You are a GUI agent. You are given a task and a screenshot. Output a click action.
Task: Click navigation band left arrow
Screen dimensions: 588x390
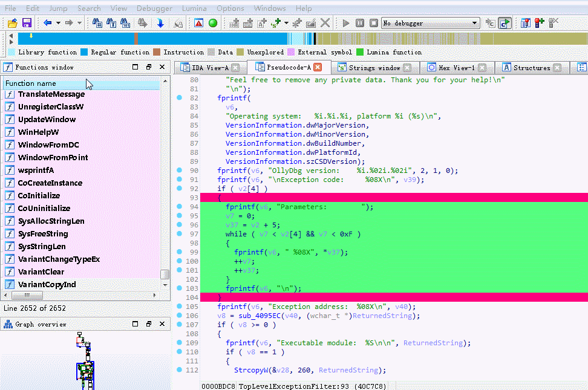[x=11, y=36]
